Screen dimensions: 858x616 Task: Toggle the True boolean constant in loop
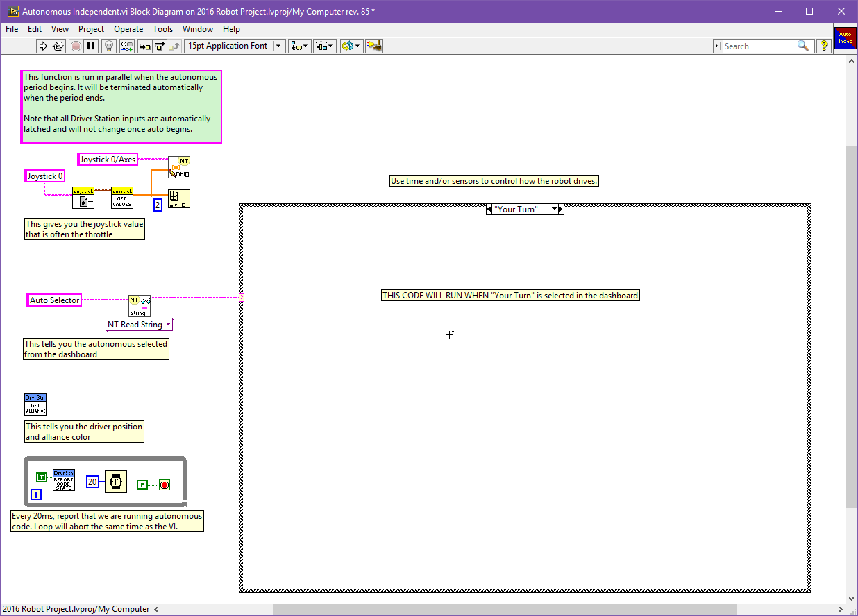click(42, 477)
